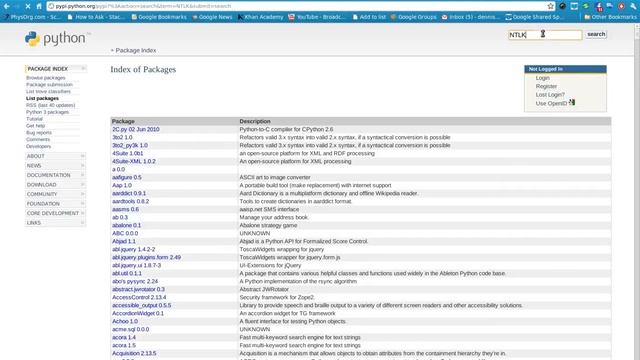Viewport: 640px width, 360px height.
Task: Open RSS (last 40 updates) link
Action: coord(50,105)
